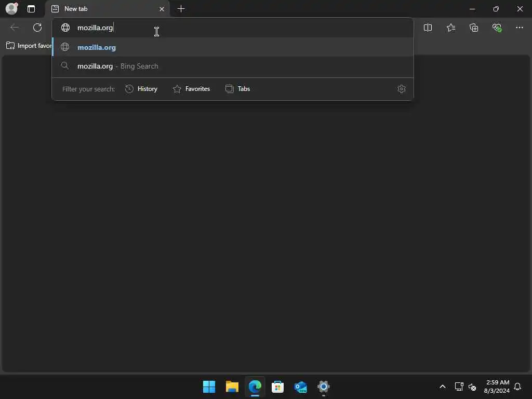Screen dimensions: 532x399
Task: Open the Windows Start menu
Action: click(x=209, y=387)
